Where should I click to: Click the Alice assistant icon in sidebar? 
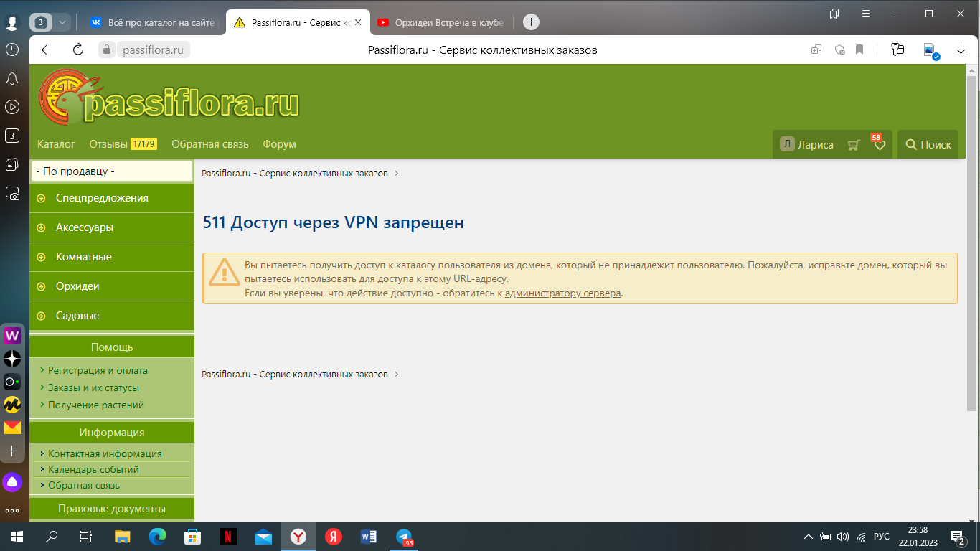tap(12, 482)
